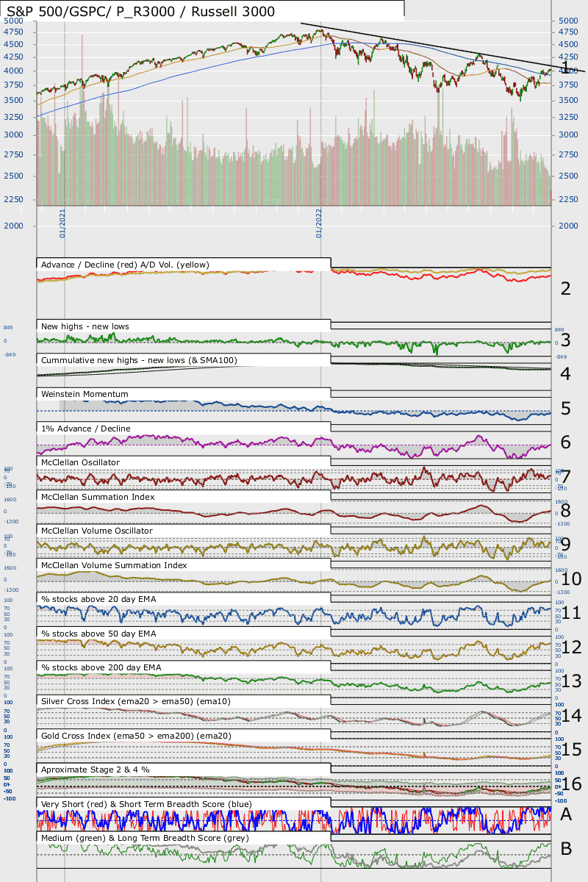Select the Silver Cross Index panel title
Image resolution: width=588 pixels, height=882 pixels.
[x=136, y=701]
